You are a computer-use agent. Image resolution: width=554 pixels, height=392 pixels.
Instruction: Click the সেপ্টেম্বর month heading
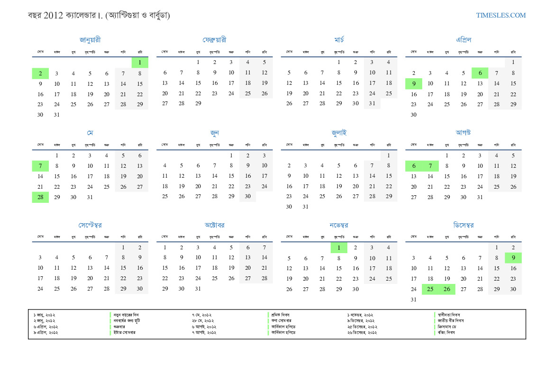click(x=90, y=225)
